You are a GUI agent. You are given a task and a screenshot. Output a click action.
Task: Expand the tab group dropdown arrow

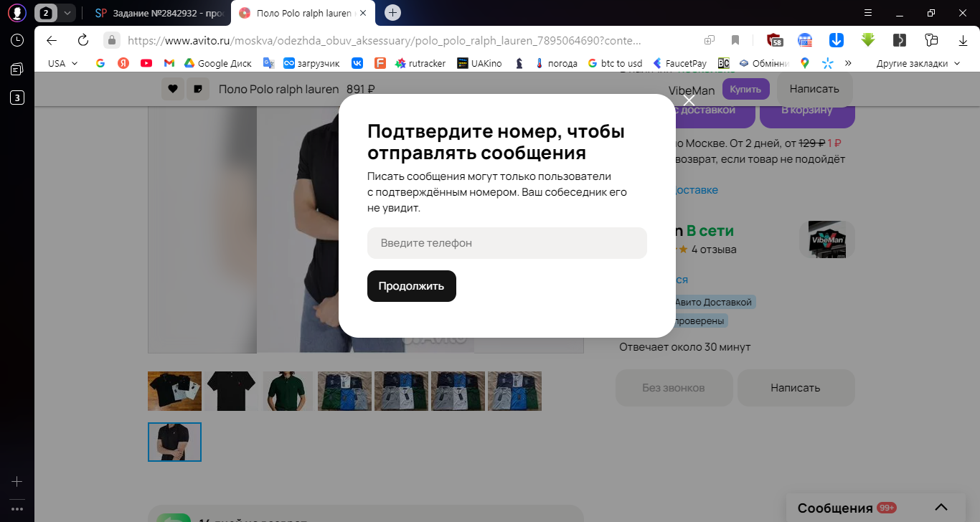click(x=67, y=13)
